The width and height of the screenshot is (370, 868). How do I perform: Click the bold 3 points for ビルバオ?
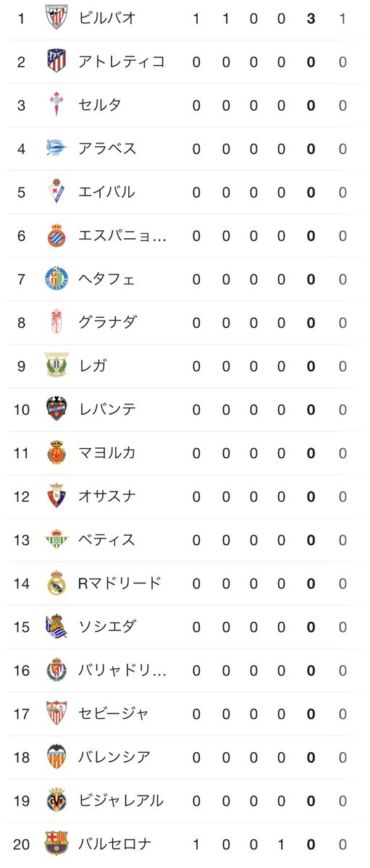click(311, 18)
